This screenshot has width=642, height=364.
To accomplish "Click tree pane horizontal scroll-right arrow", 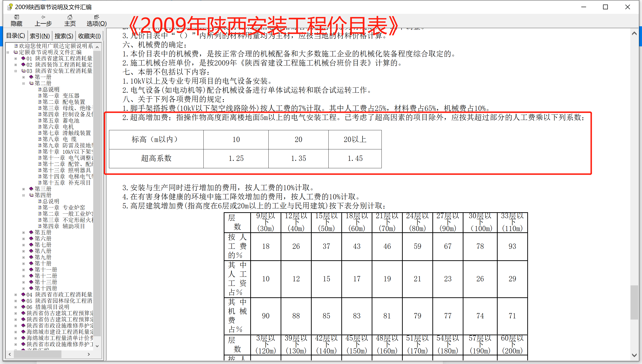I will pos(89,354).
